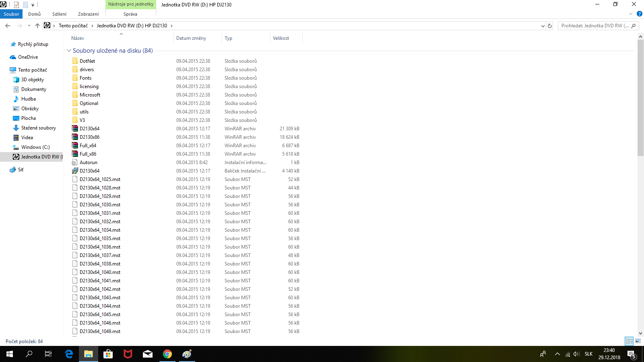Viewport: 644px width, 362px height.
Task: Open the Mail app from the taskbar
Action: tap(147, 354)
